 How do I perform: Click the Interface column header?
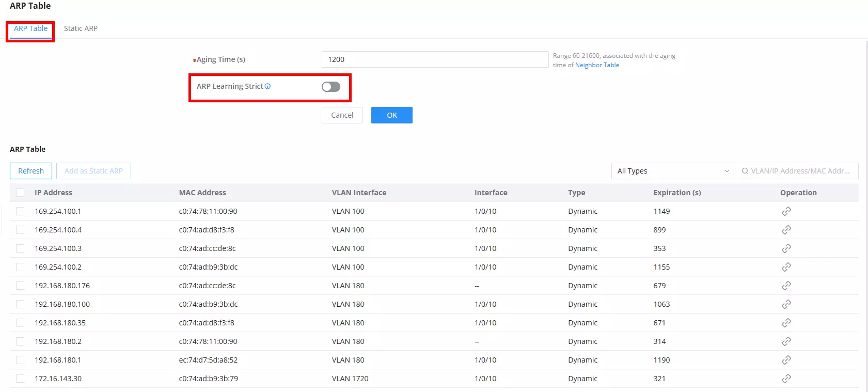click(491, 193)
